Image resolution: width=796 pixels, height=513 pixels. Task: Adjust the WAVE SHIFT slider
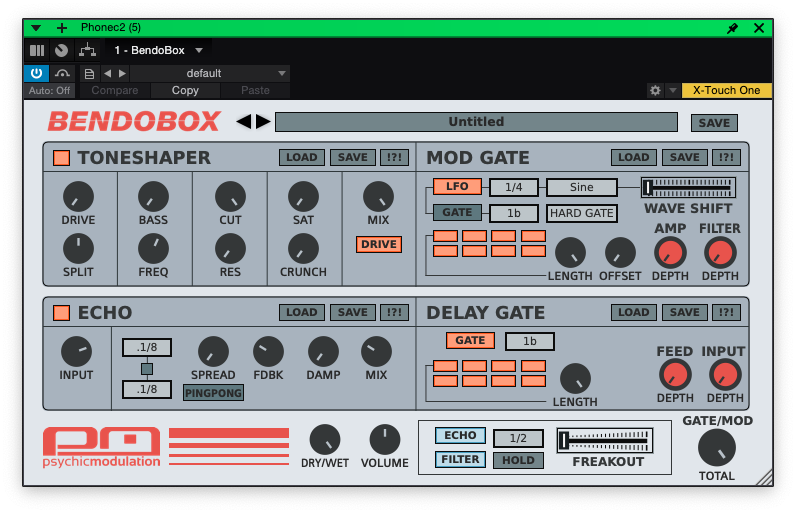(688, 187)
